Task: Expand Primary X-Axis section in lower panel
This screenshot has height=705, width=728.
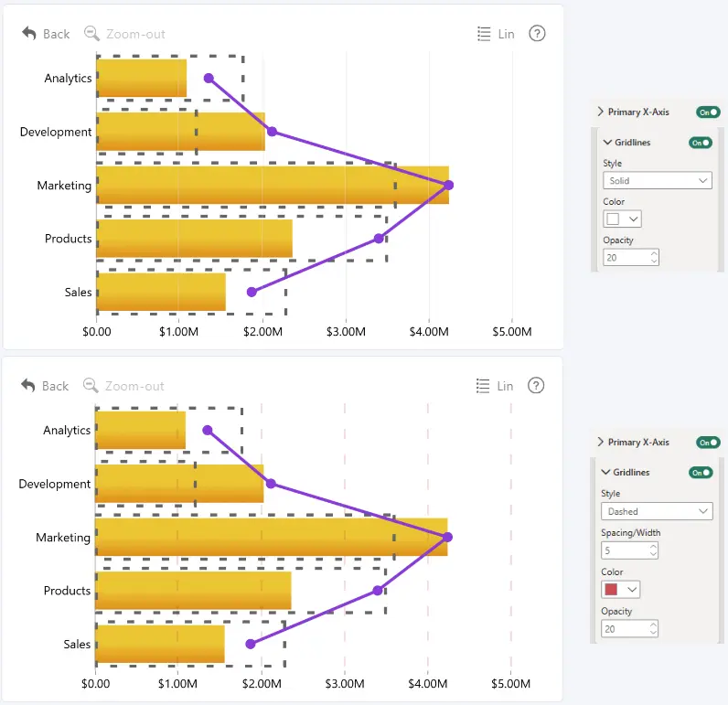Action: (x=600, y=442)
